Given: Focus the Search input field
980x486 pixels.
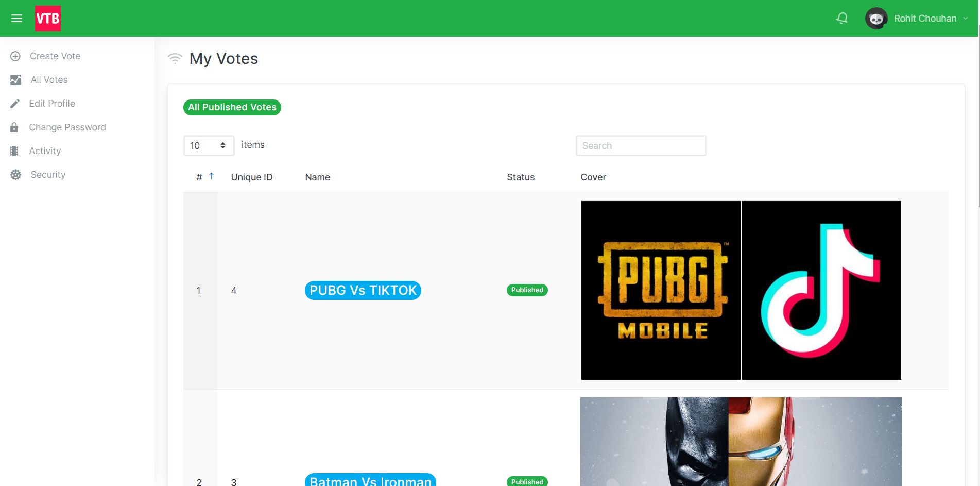Looking at the screenshot, I should pyautogui.click(x=641, y=146).
